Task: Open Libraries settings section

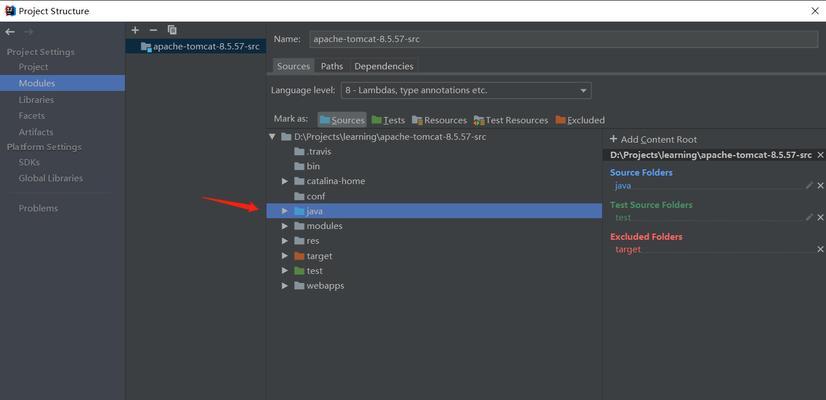Action: click(x=36, y=100)
